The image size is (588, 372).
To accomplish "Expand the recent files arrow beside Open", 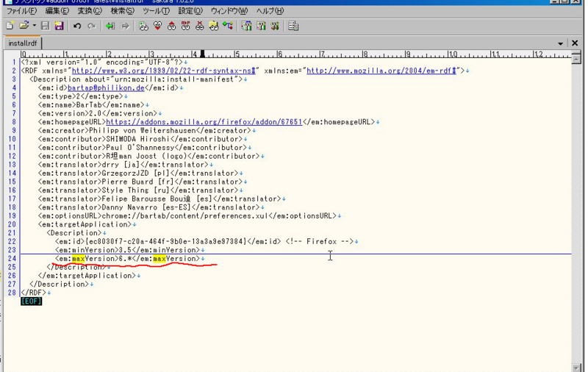I will pos(34,26).
